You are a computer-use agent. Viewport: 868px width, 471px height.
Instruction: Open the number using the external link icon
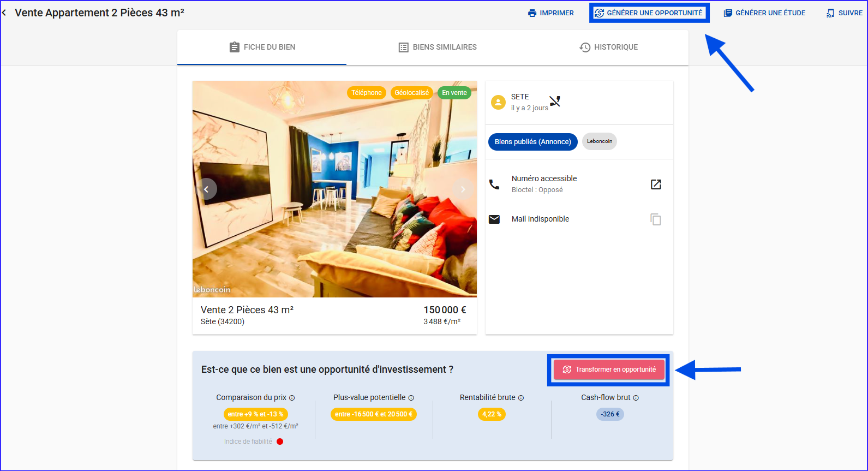click(x=656, y=184)
